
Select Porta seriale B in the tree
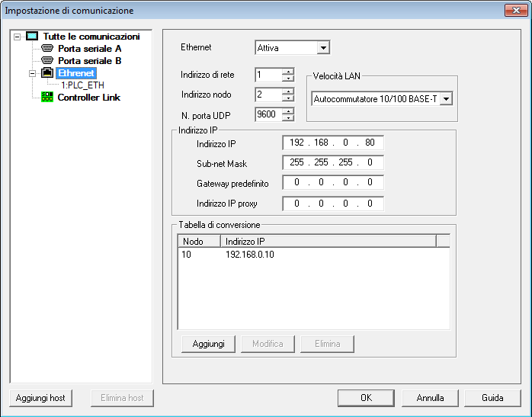pos(90,61)
